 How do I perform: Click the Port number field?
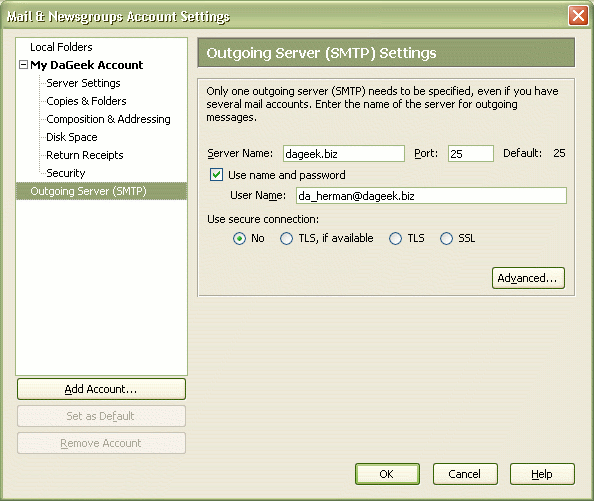pyautogui.click(x=471, y=153)
